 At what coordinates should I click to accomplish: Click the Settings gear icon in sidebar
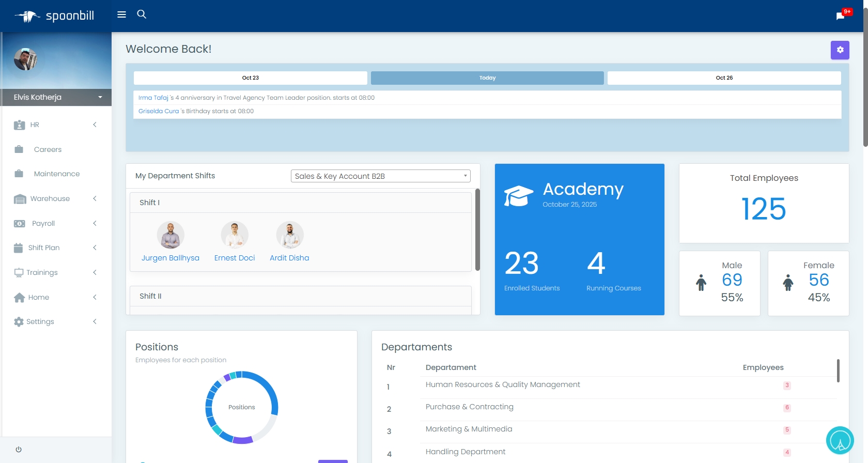pyautogui.click(x=19, y=322)
